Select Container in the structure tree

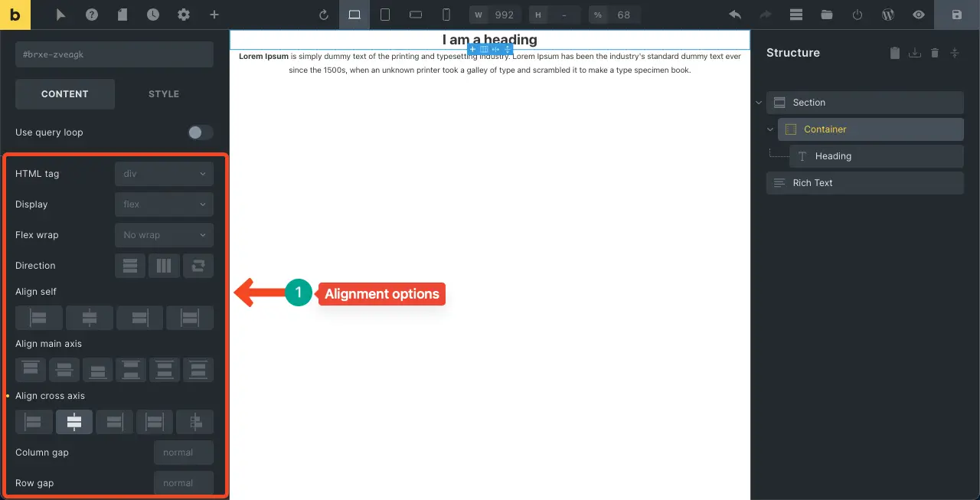pyautogui.click(x=871, y=129)
